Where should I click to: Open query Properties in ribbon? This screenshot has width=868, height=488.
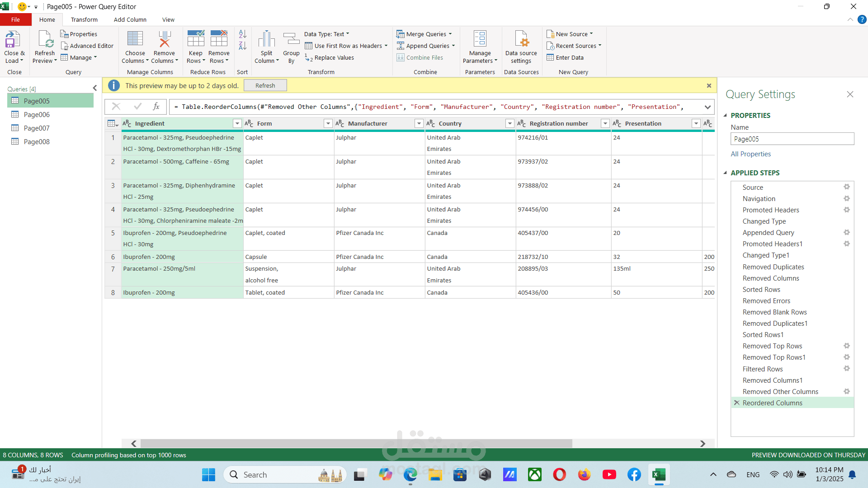[79, 34]
